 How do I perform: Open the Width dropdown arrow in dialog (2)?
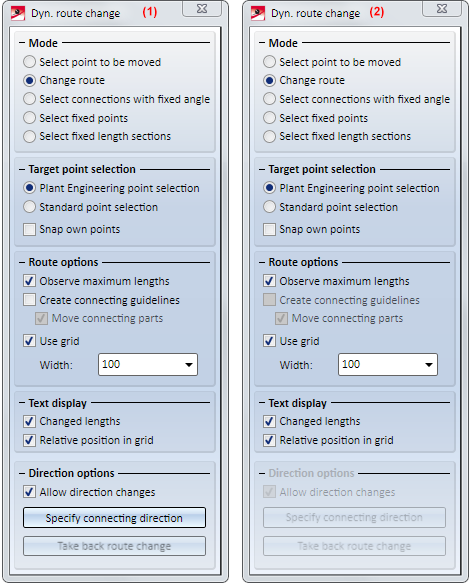coord(429,365)
